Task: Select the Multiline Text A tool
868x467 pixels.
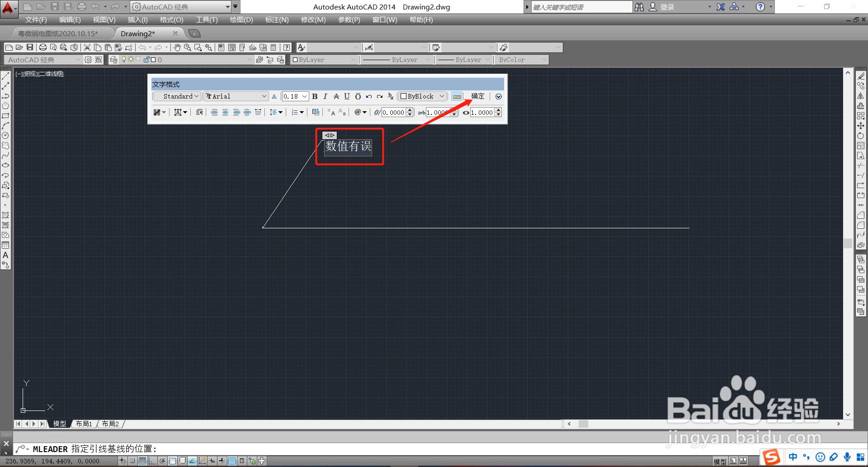Action: [x=5, y=255]
